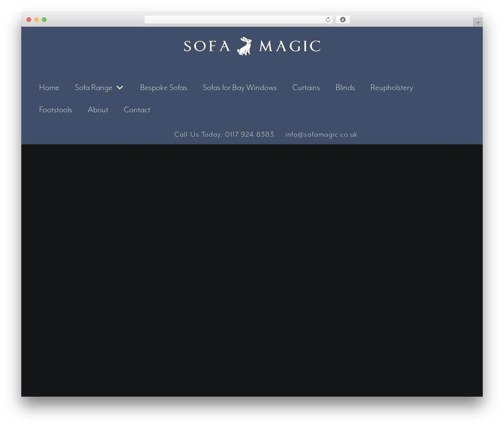Navigate to Sofas for Bay Windows
The image size is (504, 427).
(239, 87)
